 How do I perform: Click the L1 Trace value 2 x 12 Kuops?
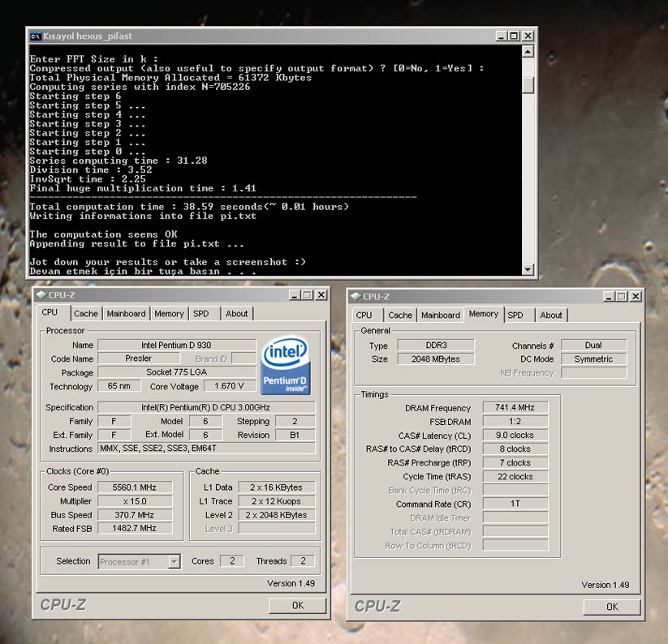click(x=277, y=501)
